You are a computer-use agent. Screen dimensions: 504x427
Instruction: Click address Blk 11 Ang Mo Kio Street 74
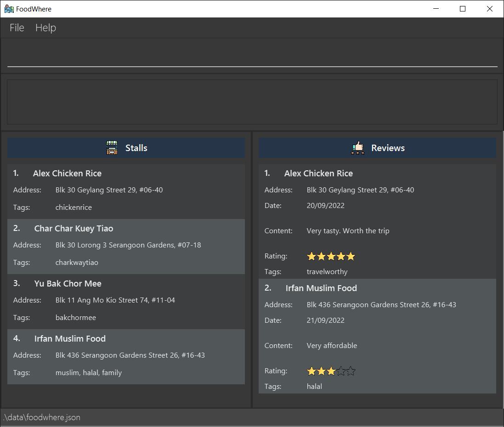click(115, 300)
